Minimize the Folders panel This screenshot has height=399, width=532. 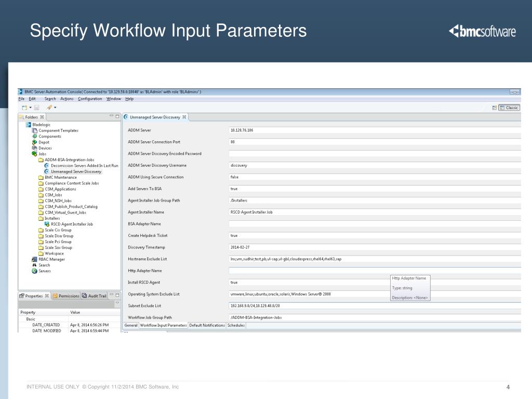pos(111,116)
